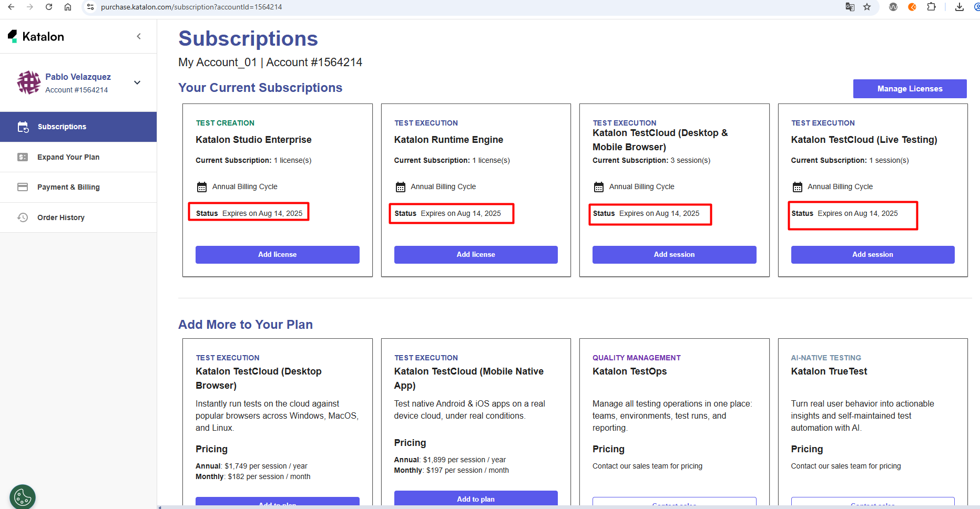Open the Expand Your Plan menu item
The height and width of the screenshot is (509, 980).
pos(68,157)
